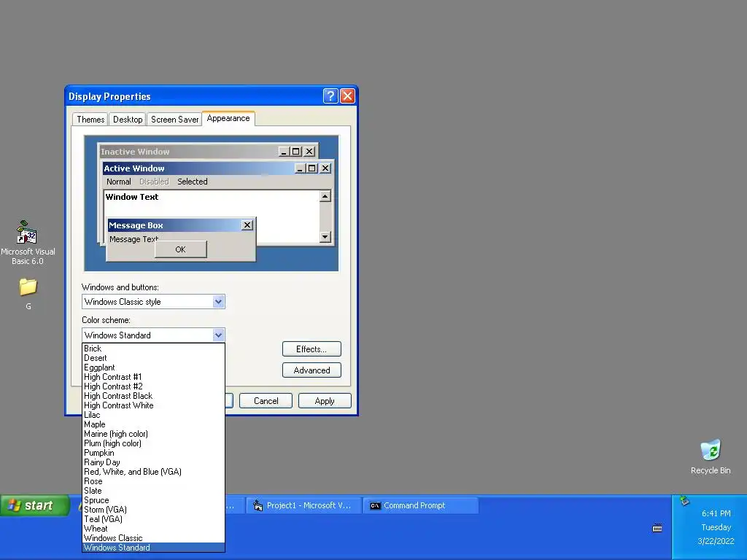Screen dimensions: 747x560
Task: Open the Themes tab
Action: [x=90, y=120]
